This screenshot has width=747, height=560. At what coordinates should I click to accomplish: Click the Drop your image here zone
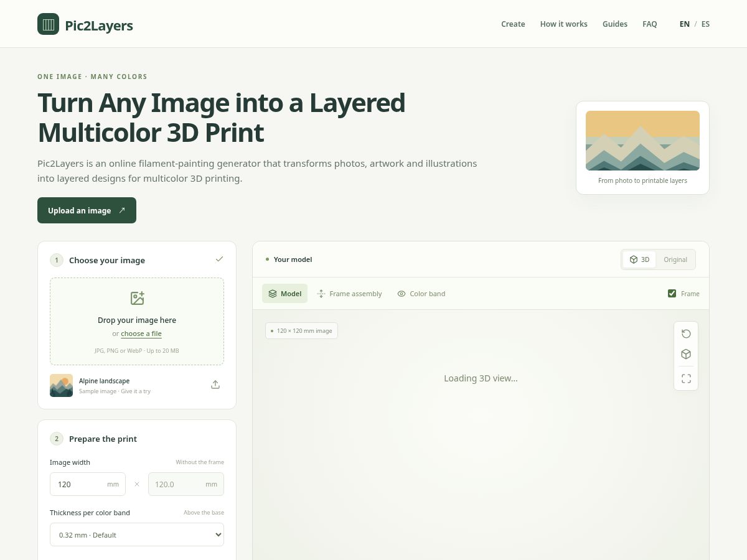coord(137,321)
